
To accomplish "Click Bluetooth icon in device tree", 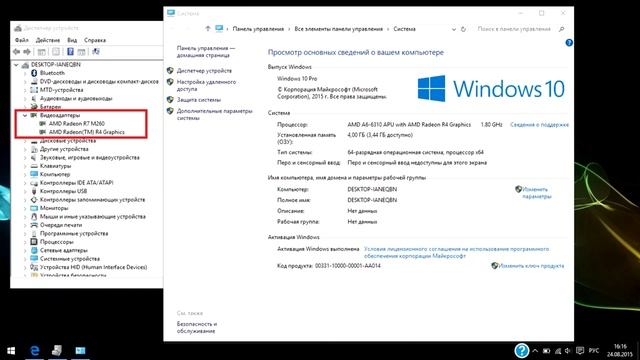I will [x=34, y=73].
